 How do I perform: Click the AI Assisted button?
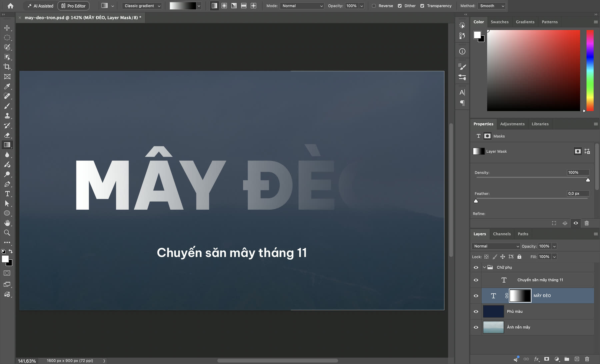[40, 6]
